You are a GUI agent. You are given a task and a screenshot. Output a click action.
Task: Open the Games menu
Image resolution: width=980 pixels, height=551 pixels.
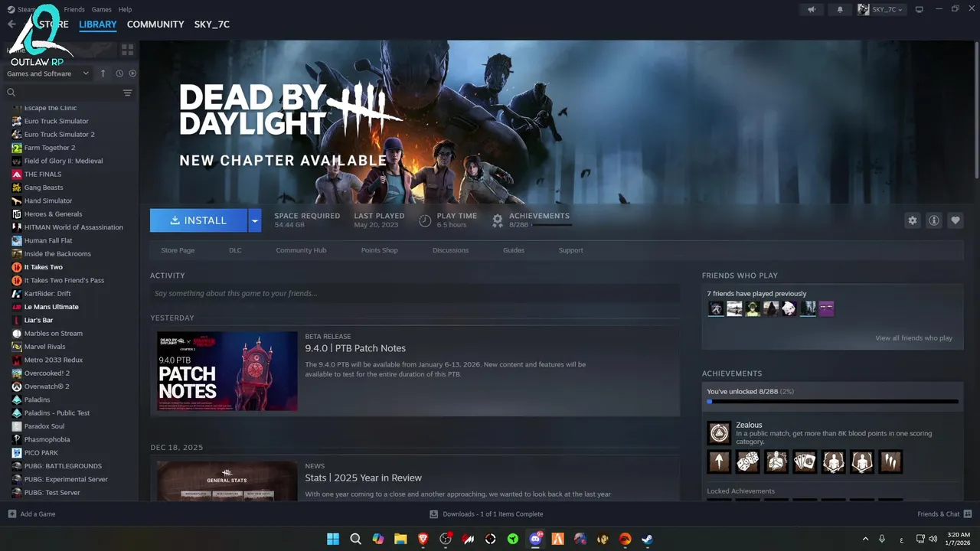click(x=101, y=9)
